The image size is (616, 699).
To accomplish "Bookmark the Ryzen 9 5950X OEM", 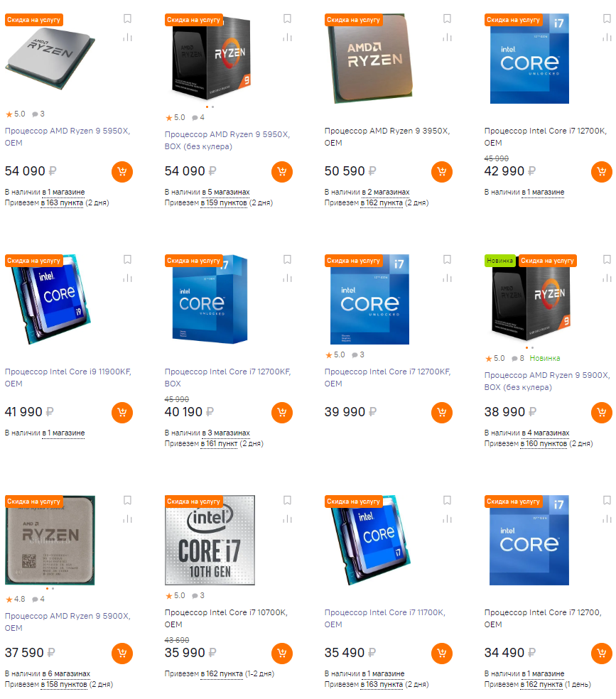I will 127,18.
